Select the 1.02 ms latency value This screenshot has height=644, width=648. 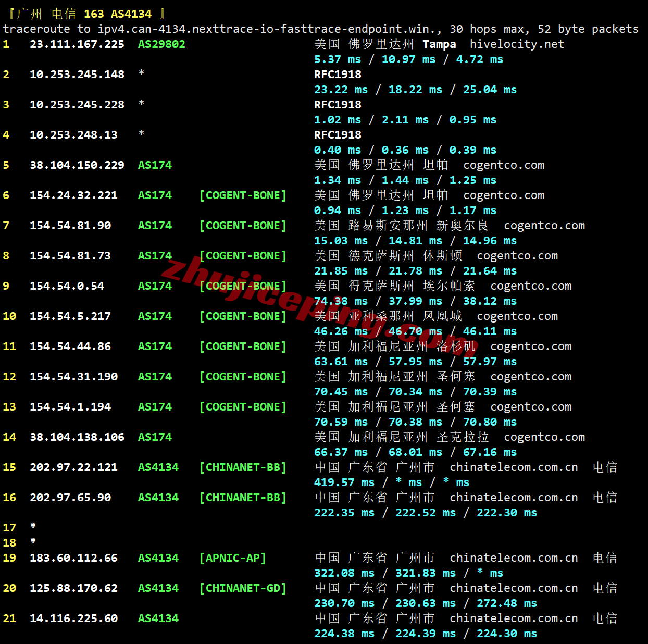[338, 120]
